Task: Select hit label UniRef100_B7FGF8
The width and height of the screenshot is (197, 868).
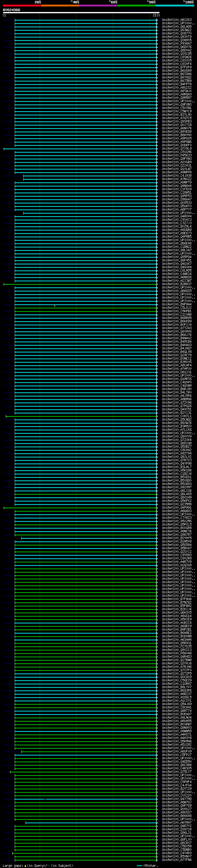Action: 177,67
